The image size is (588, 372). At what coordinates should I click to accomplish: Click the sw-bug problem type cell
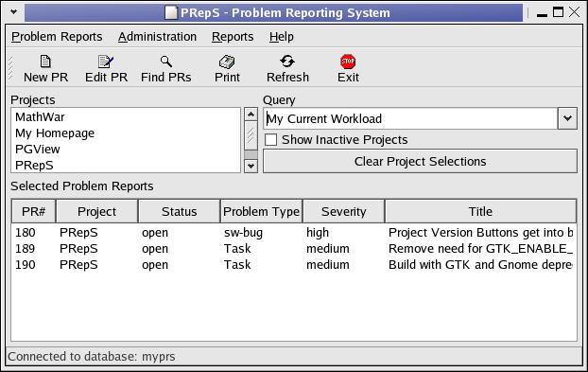tap(243, 233)
